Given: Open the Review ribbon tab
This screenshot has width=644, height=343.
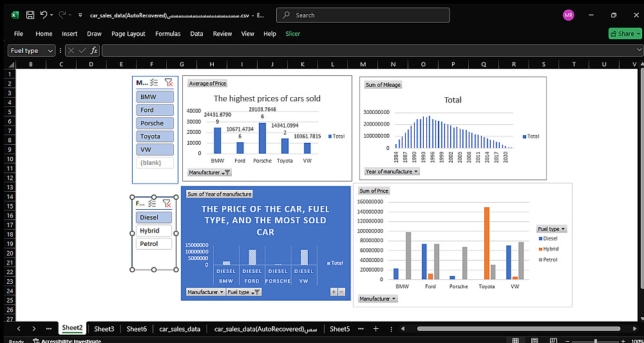Looking at the screenshot, I should tap(223, 33).
